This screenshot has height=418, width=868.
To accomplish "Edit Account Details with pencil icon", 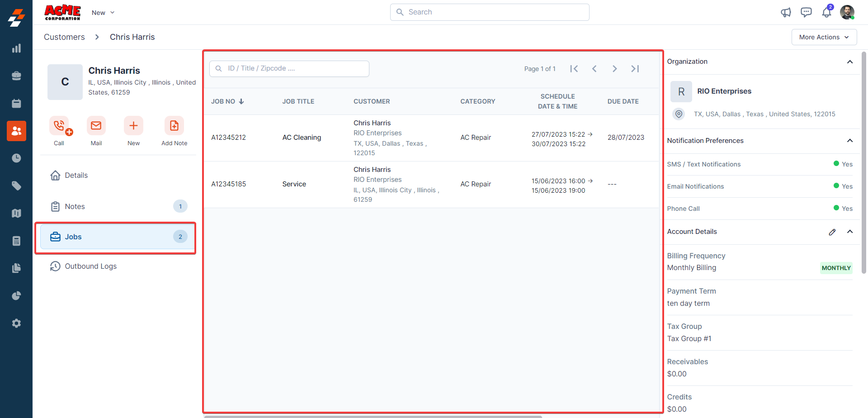I will 832,232.
